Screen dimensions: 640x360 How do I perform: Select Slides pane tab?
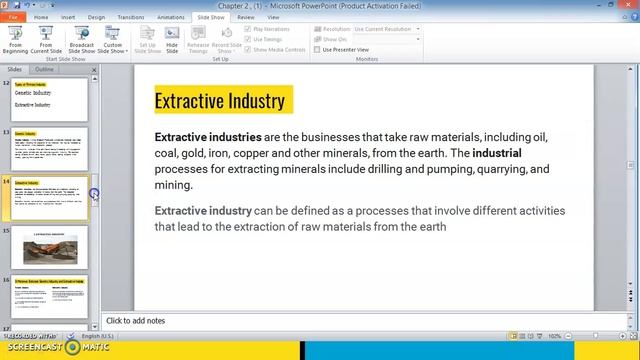(14, 69)
